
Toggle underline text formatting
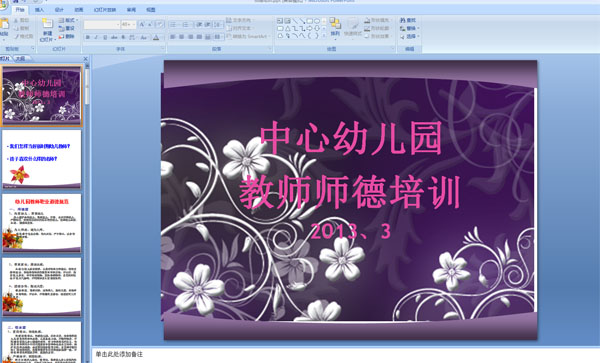pos(105,37)
